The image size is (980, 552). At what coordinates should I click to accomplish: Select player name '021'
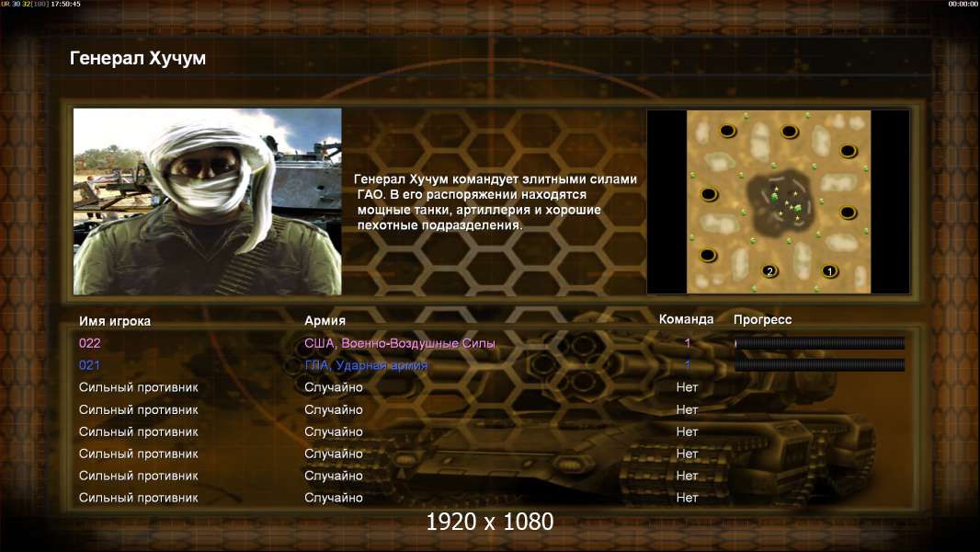89,365
